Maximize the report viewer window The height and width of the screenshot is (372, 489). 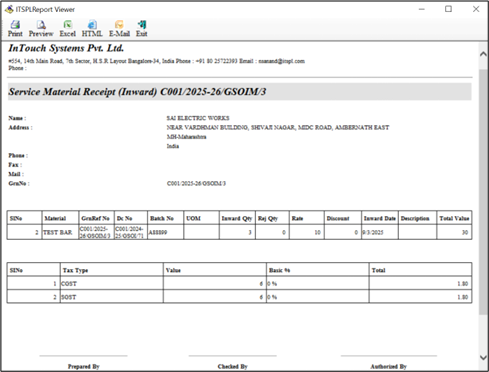tap(449, 9)
